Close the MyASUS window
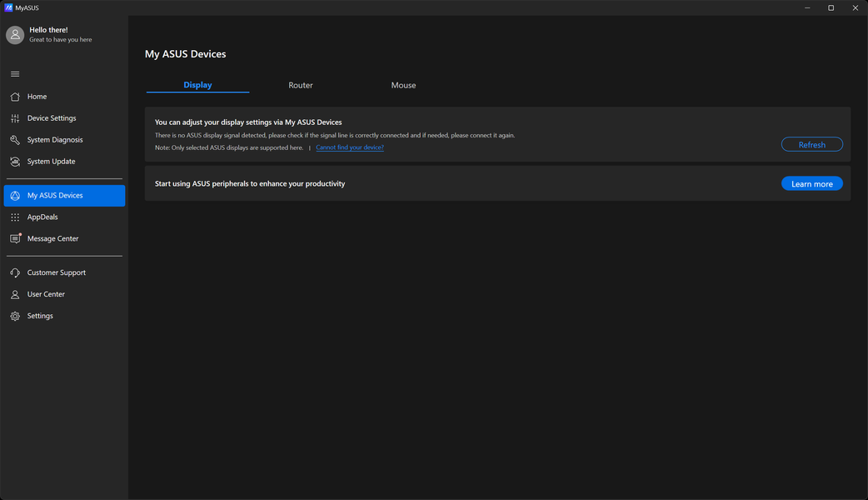Image resolution: width=868 pixels, height=500 pixels. click(856, 7)
